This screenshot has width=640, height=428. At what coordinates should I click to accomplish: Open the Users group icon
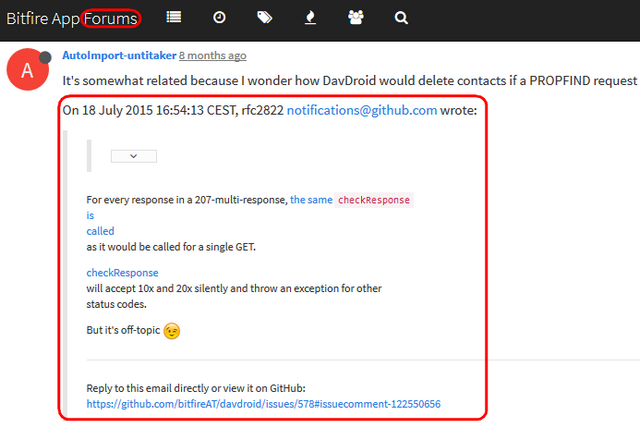tap(355, 17)
